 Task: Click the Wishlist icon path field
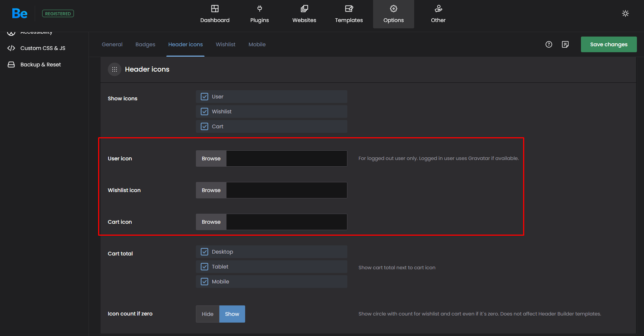287,190
